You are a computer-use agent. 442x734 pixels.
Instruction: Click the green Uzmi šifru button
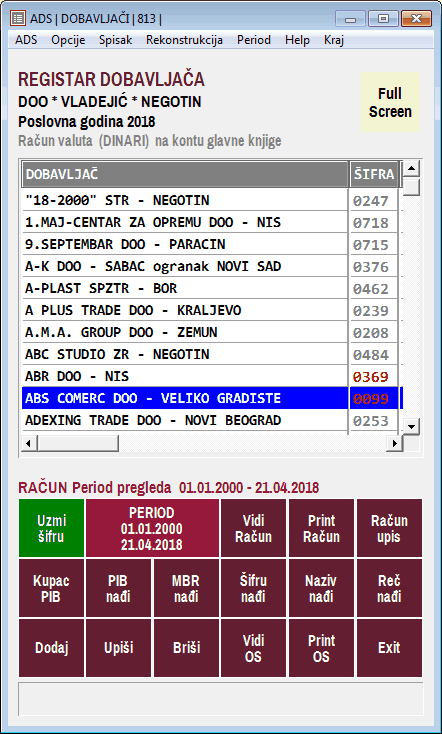[52, 528]
